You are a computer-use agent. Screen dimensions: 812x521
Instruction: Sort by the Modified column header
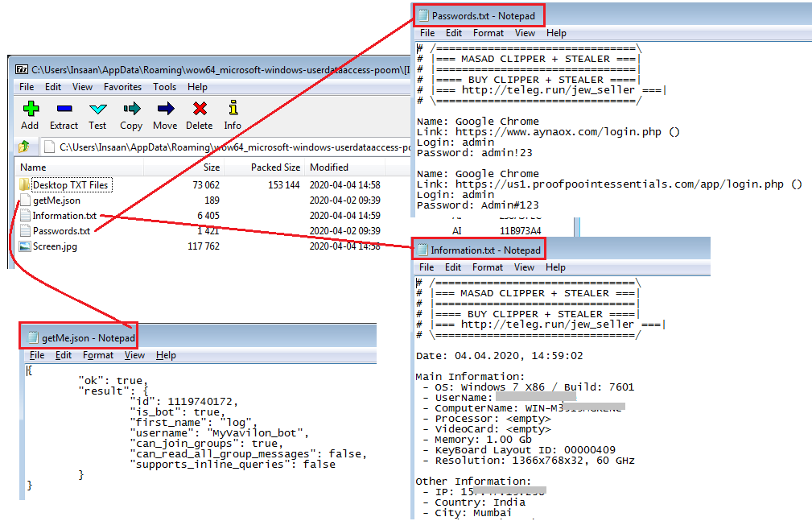329,167
